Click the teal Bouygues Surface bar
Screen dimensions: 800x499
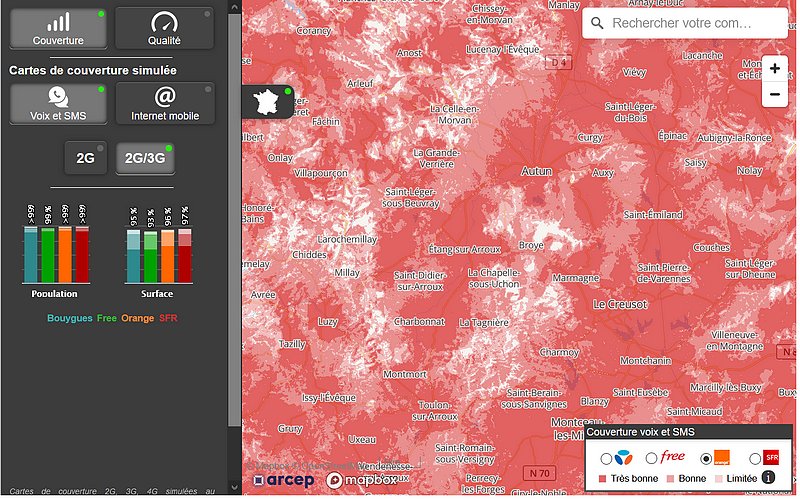[133, 256]
